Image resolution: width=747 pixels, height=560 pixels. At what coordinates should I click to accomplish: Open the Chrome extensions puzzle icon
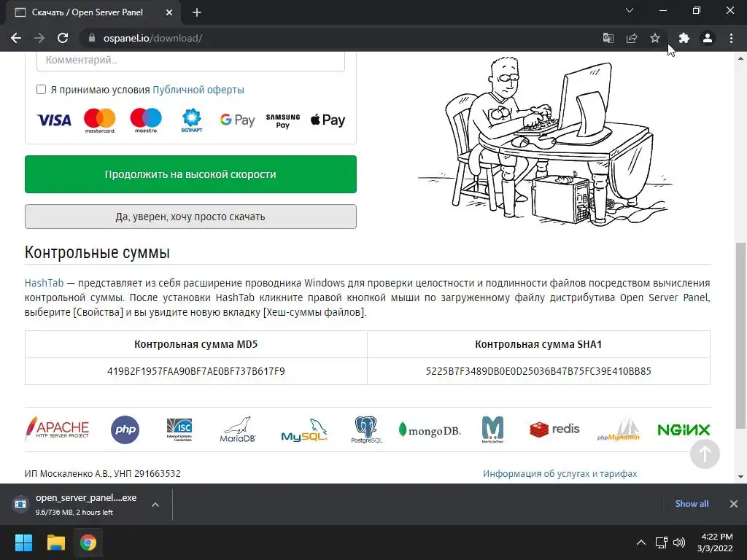[x=684, y=38]
